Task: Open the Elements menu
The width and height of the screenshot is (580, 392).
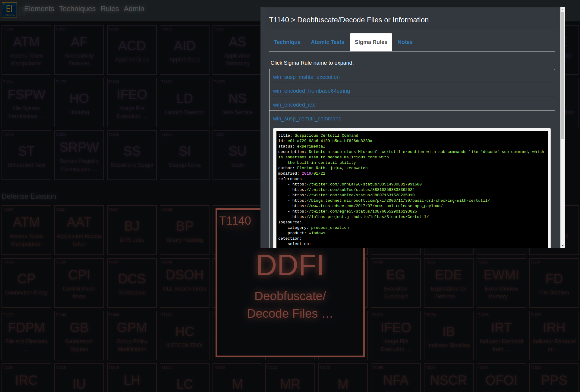Action: (39, 9)
